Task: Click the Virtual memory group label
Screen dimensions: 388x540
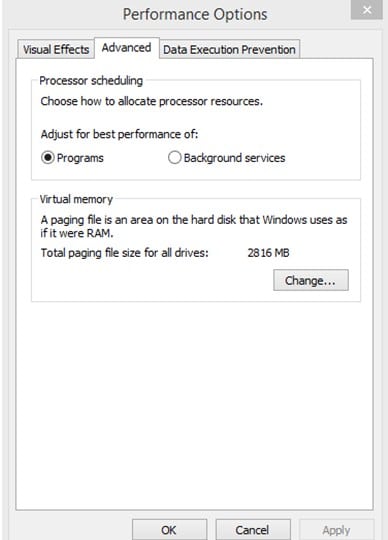Action: tap(76, 199)
